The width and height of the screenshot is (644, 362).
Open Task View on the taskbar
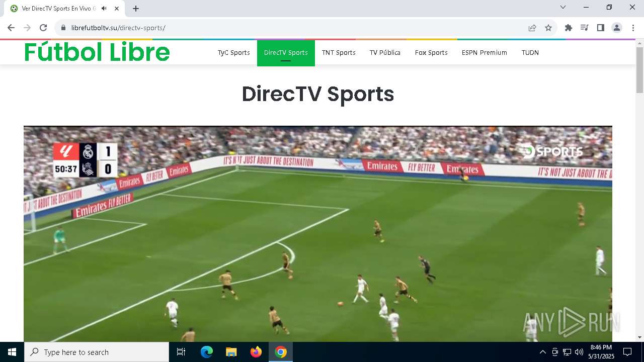(181, 352)
